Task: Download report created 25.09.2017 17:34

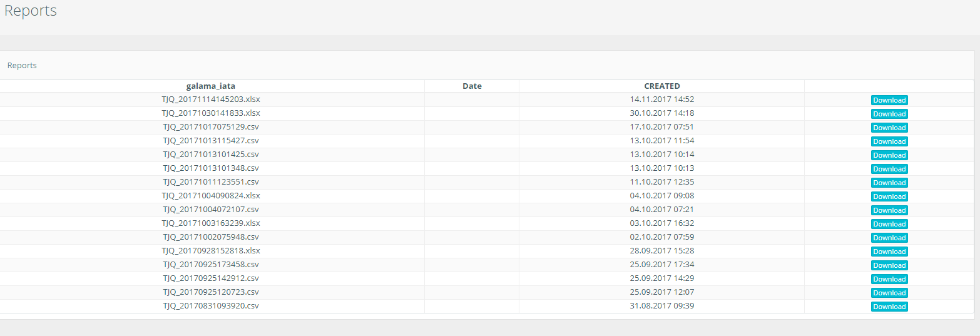Action: coord(889,265)
